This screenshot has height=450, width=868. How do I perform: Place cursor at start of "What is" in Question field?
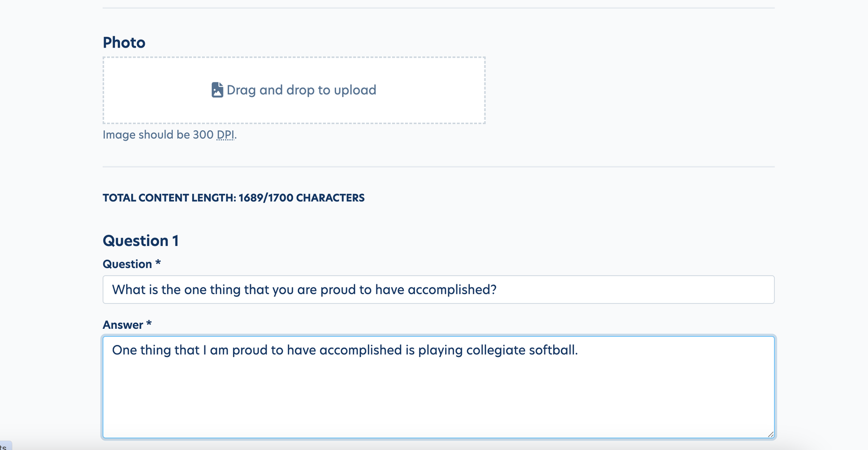coord(113,289)
